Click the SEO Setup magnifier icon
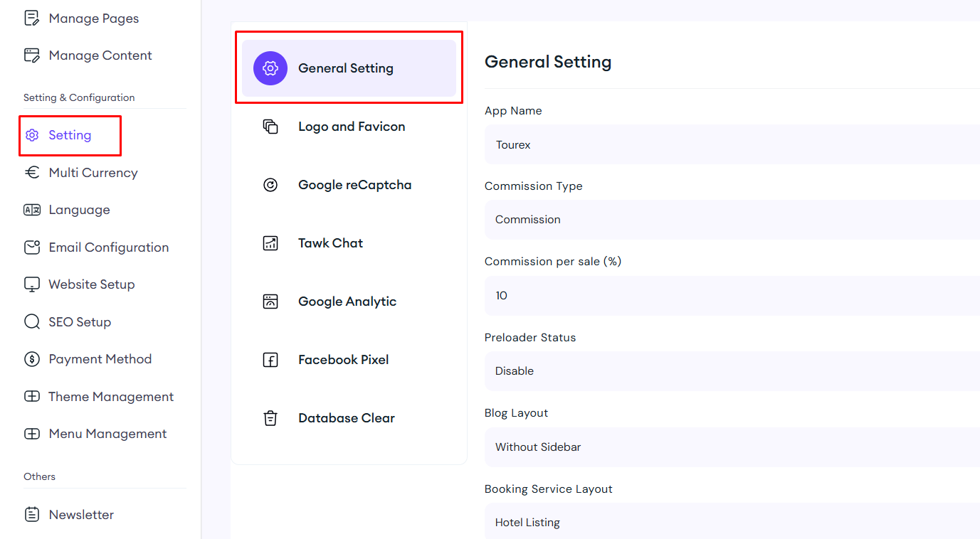 pyautogui.click(x=32, y=322)
